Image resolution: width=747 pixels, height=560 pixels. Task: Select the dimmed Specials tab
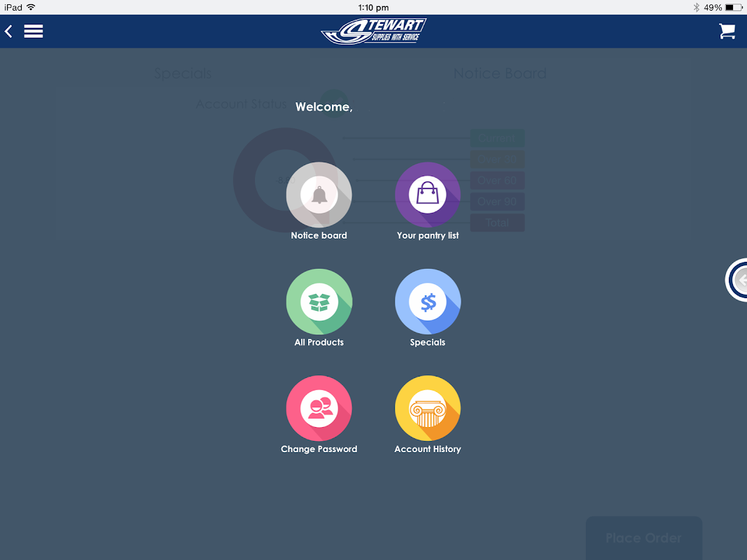point(183,73)
